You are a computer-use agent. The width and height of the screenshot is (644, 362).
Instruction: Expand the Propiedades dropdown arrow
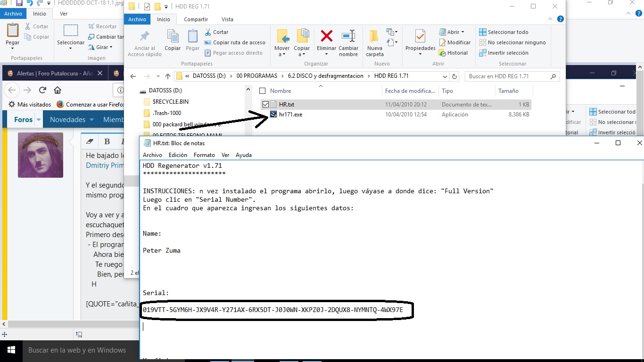[420, 54]
